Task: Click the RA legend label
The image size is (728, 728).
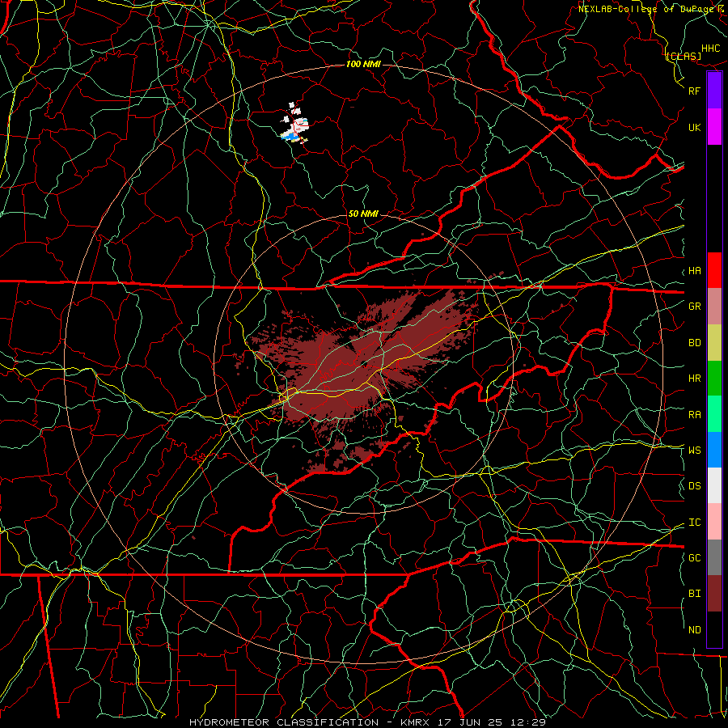Action: 695,415
